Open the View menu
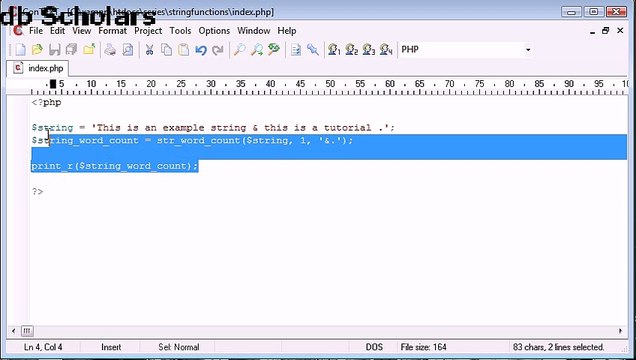 pyautogui.click(x=82, y=31)
